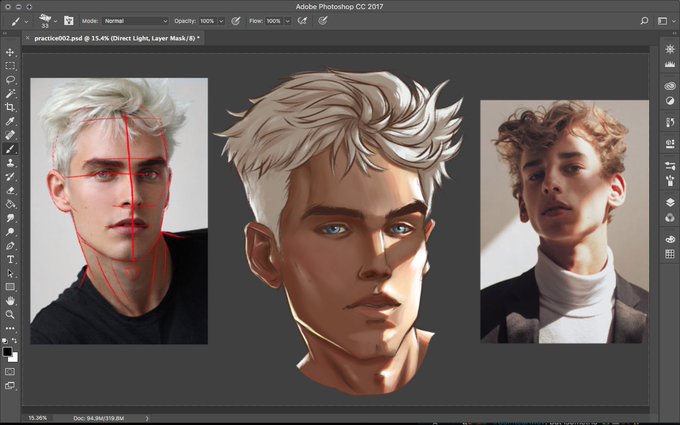Select the Pen tool

[10, 246]
